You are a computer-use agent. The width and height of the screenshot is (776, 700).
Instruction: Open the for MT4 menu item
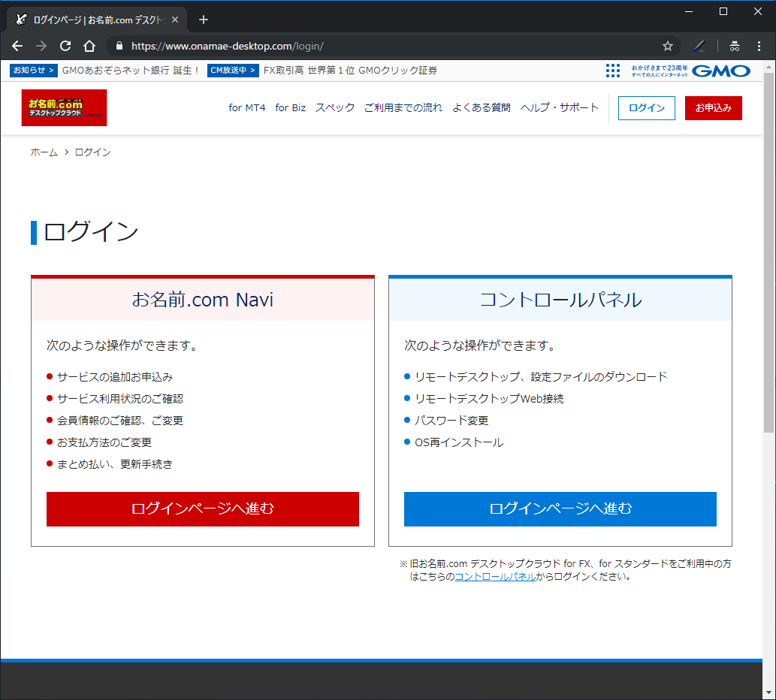point(247,108)
